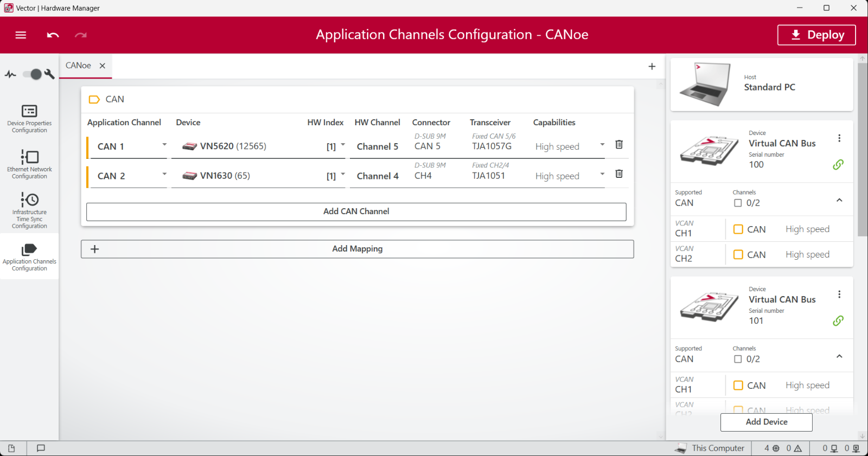Click the Vector app icon in title bar
The height and width of the screenshot is (456, 868).
tap(9, 8)
